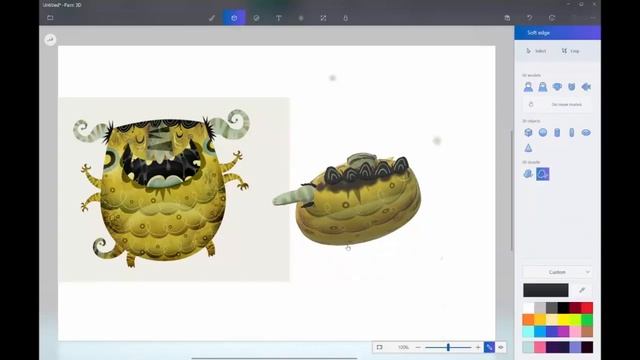This screenshot has height=360, width=640.
Task: Undo the last action
Action: 529,18
